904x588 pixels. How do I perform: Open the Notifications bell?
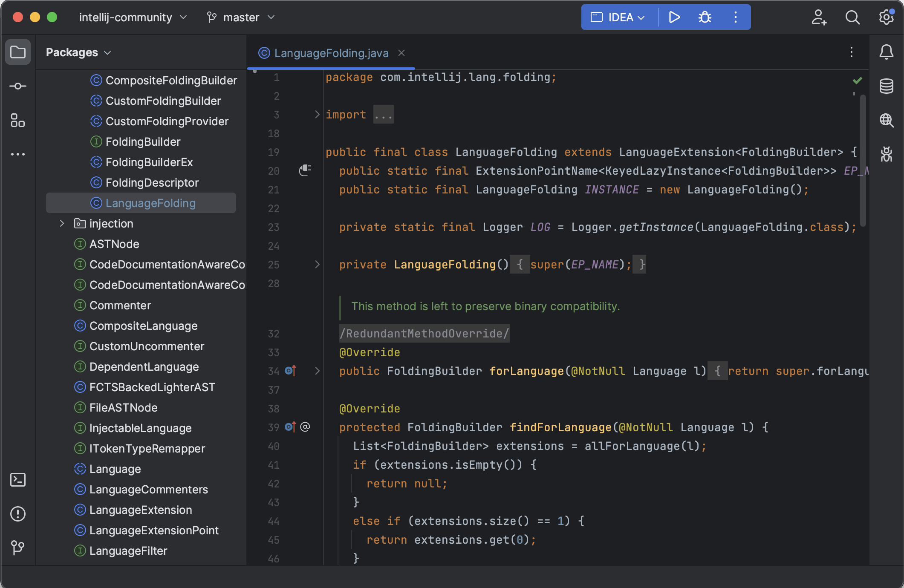pos(887,52)
